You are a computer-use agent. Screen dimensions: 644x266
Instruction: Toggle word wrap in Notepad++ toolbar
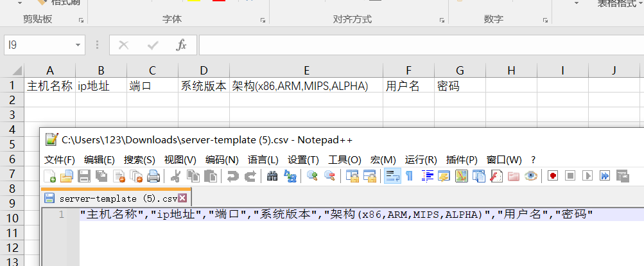coord(392,176)
